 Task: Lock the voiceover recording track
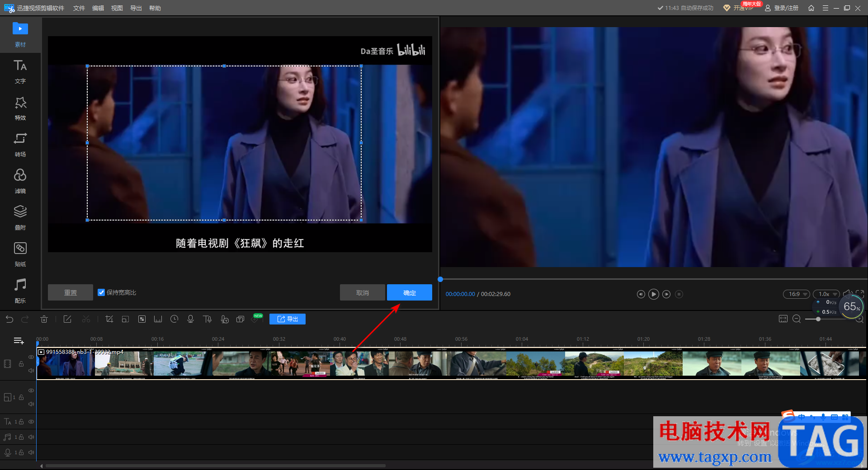tap(21, 452)
